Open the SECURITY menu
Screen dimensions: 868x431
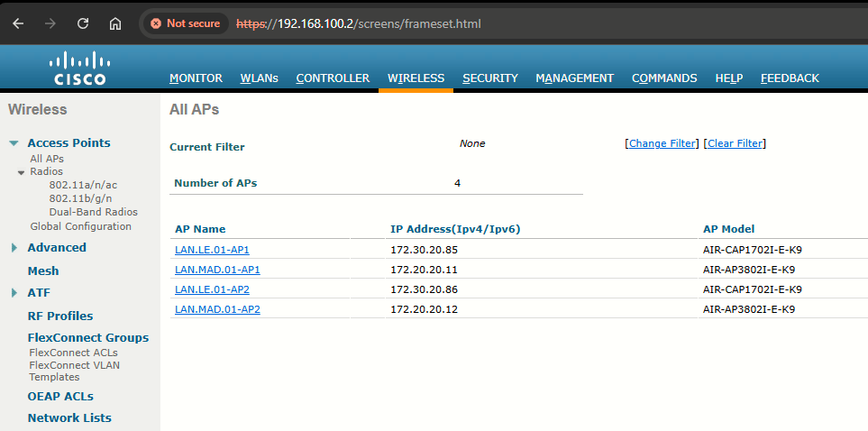coord(490,78)
